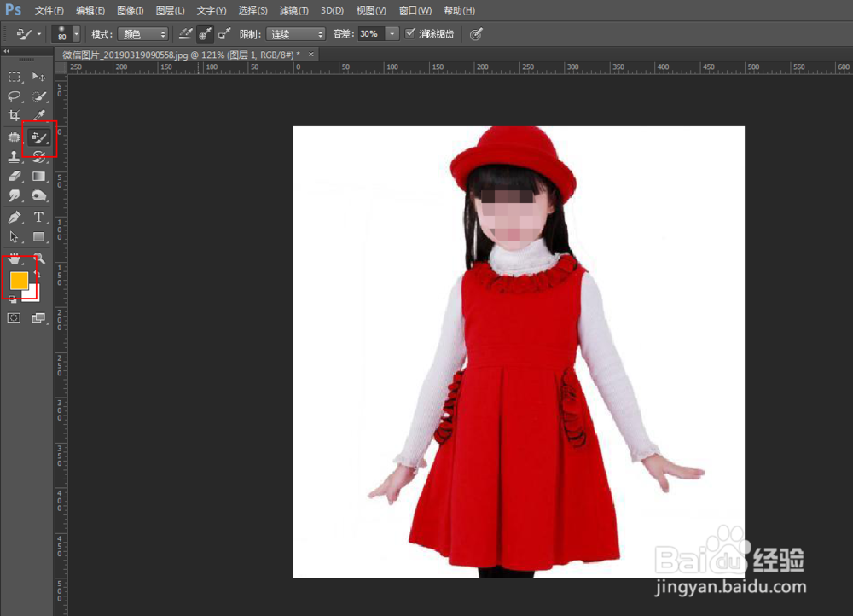Open the 限制 dropdown set to 连续
The height and width of the screenshot is (616, 853).
point(295,34)
